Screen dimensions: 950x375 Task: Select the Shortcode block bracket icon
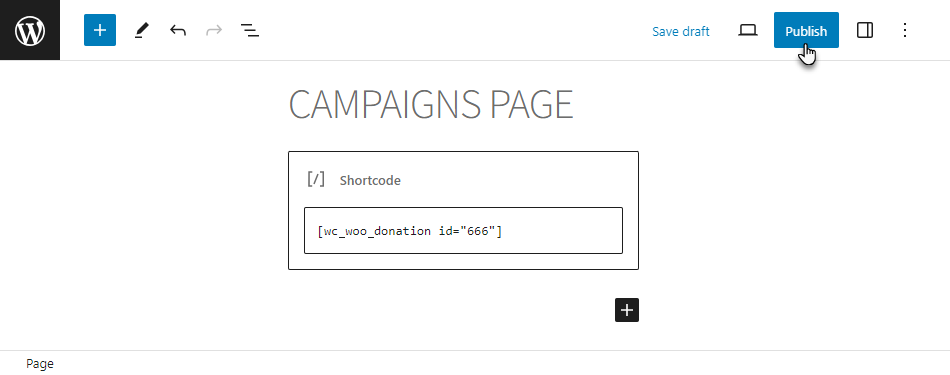[316, 179]
